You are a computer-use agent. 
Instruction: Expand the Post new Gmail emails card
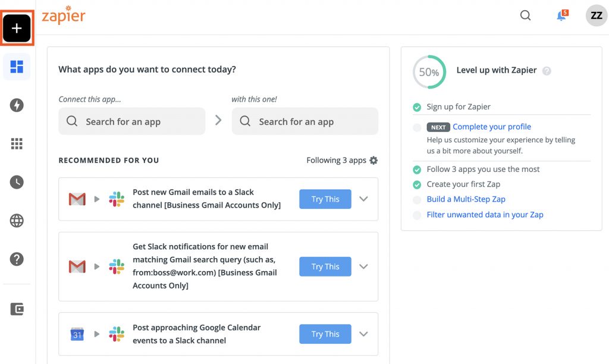[363, 199]
